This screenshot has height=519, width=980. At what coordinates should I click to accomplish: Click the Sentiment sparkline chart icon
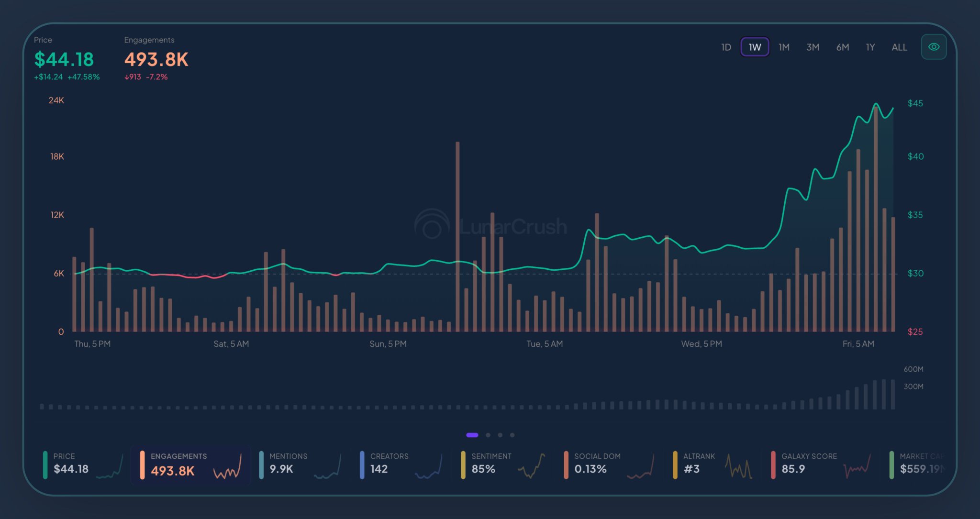(x=531, y=466)
